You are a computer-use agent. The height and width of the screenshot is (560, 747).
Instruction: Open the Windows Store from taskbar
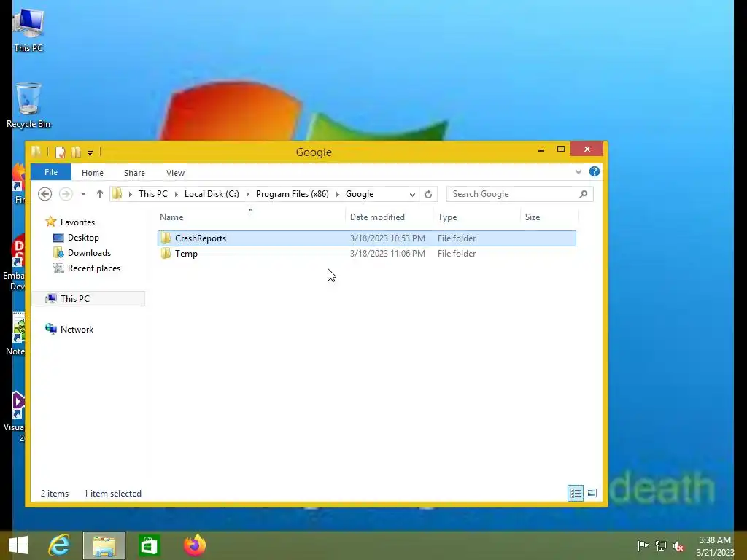pos(149,545)
